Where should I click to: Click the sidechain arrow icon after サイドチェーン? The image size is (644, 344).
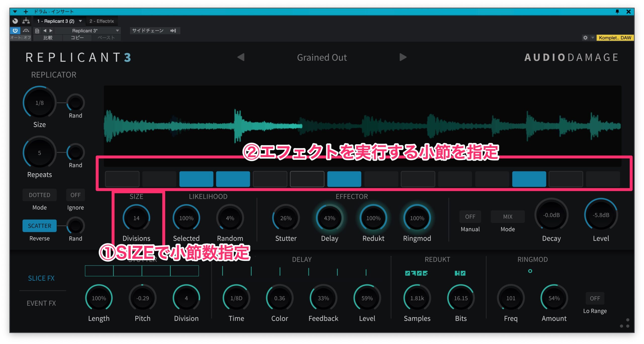click(x=173, y=31)
